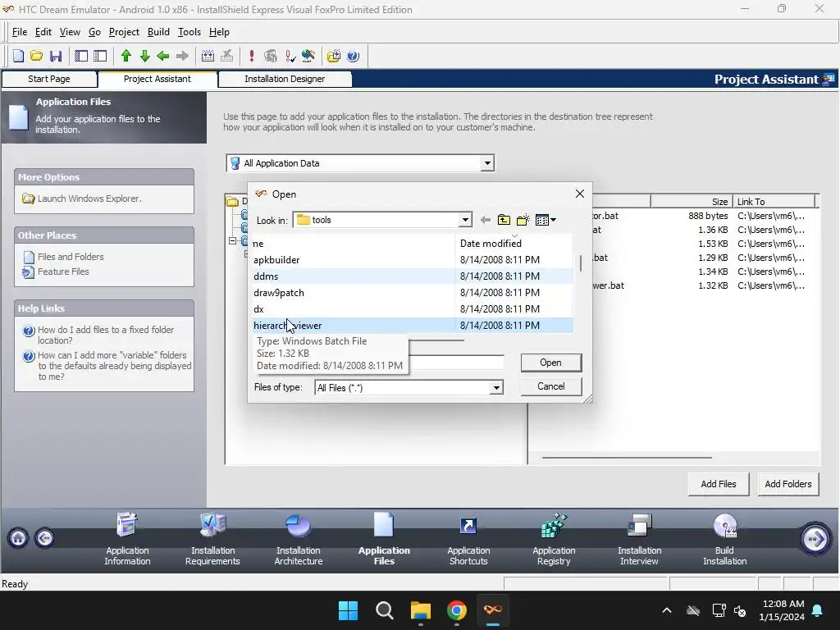Click the Add Folders button

788,484
